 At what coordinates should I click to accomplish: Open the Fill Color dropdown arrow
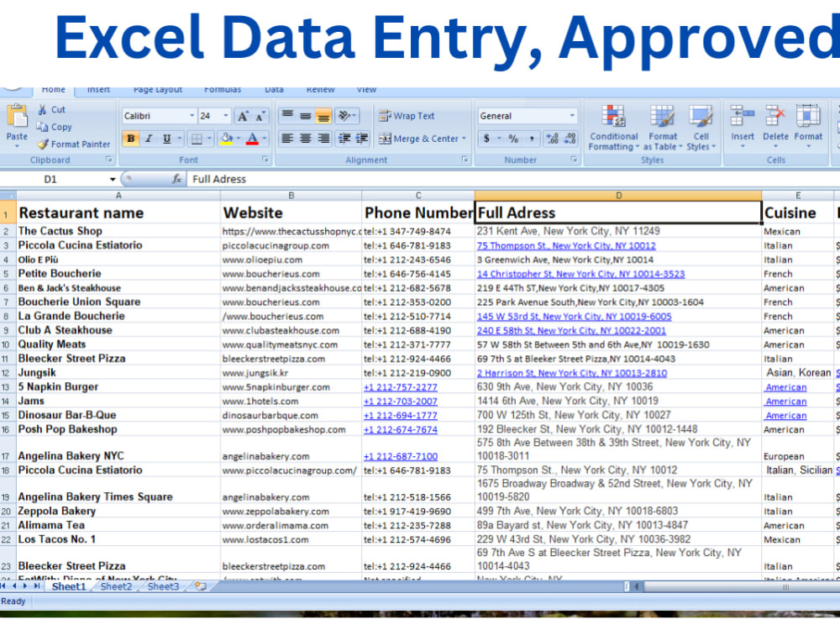[238, 137]
